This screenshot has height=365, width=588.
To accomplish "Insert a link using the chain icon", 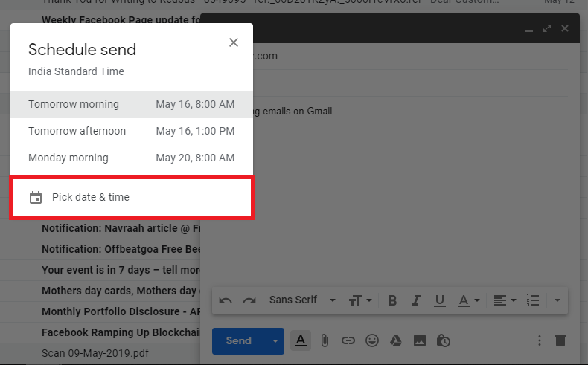I will pyautogui.click(x=348, y=340).
